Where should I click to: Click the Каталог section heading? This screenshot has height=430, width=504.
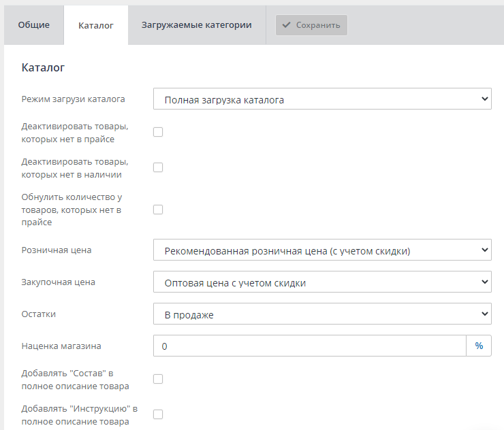pyautogui.click(x=43, y=68)
